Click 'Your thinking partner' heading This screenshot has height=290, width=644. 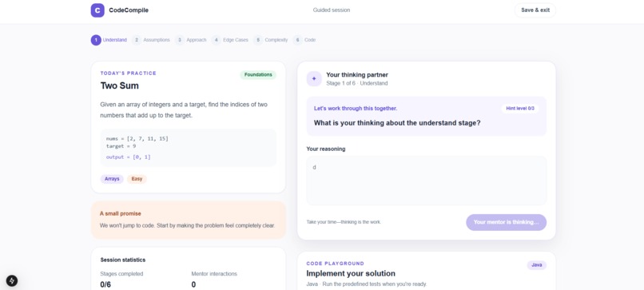click(357, 75)
